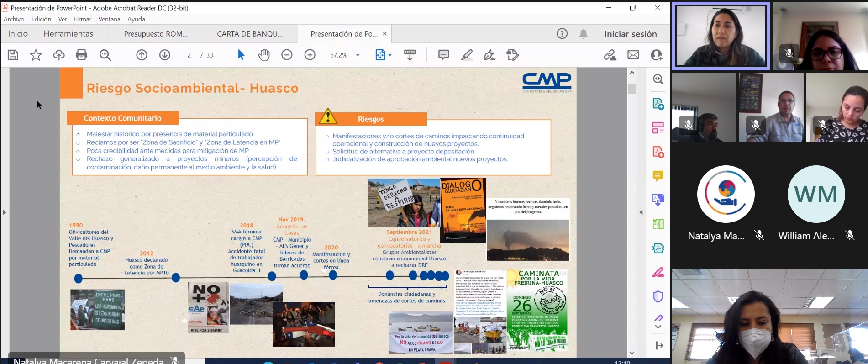Image resolution: width=868 pixels, height=364 pixels.
Task: Click the Save file icon
Action: [13, 55]
